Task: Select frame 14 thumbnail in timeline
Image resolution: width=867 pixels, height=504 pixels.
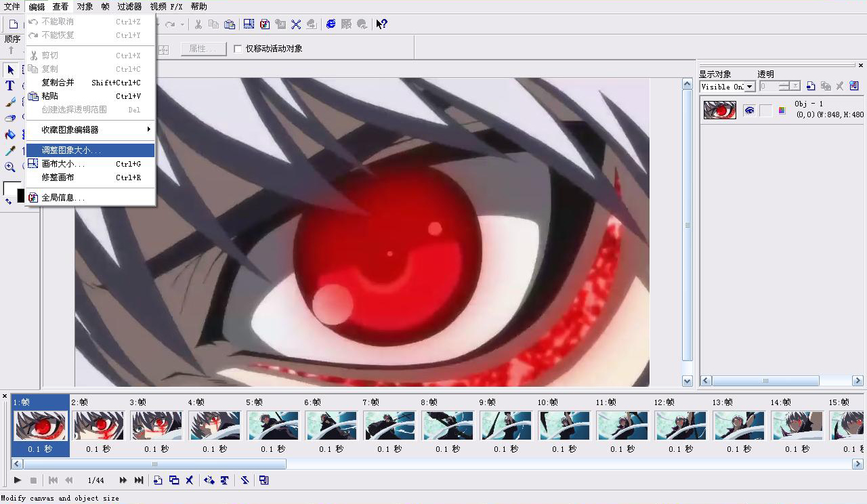Action: pyautogui.click(x=797, y=426)
